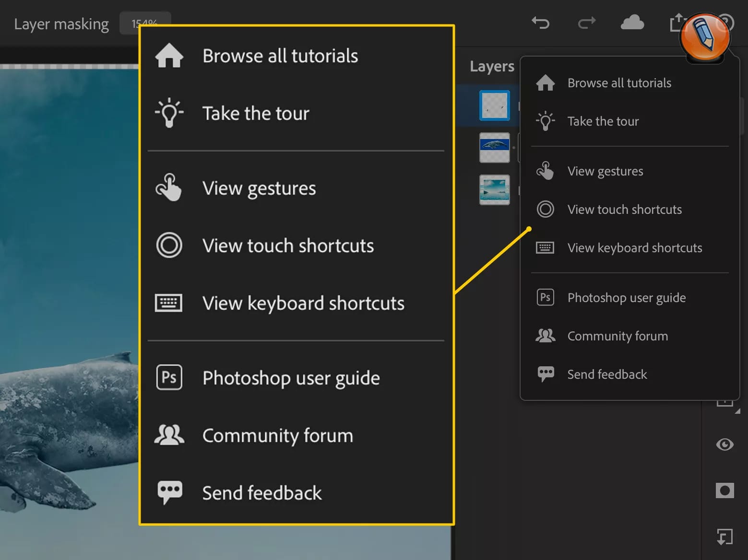Open Photoshop user guide in the small help popup
This screenshot has height=560, width=748.
pos(629,298)
